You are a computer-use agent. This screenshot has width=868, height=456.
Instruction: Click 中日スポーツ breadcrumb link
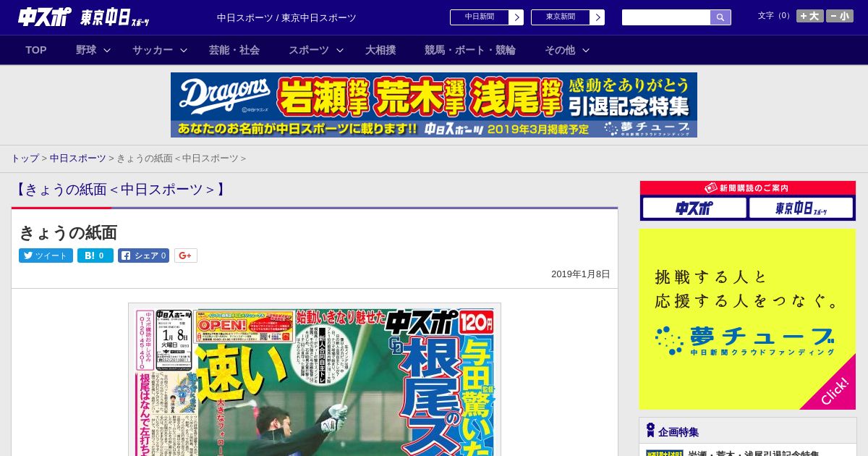pyautogui.click(x=78, y=158)
